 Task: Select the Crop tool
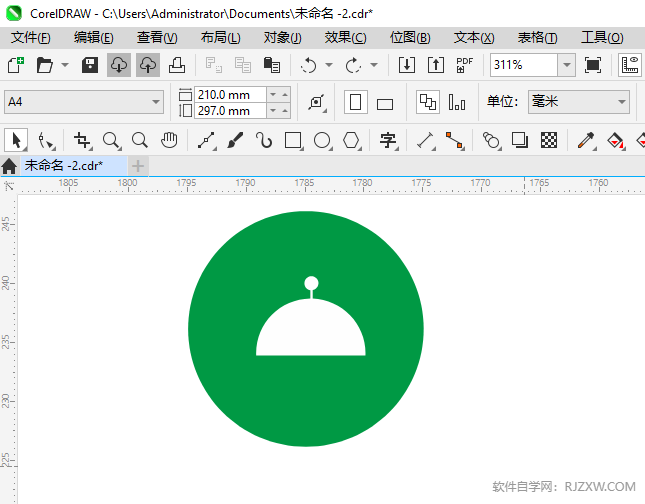(82, 140)
